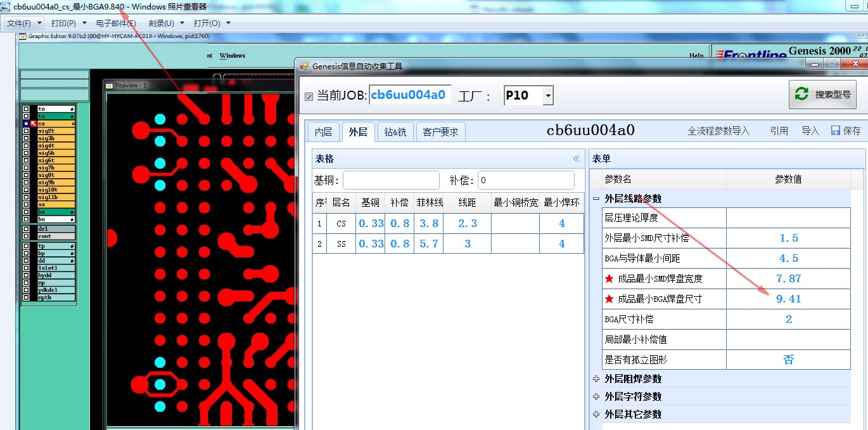Viewport: 868px width, 430px height.
Task: Click the 引用 button
Action: (x=779, y=131)
